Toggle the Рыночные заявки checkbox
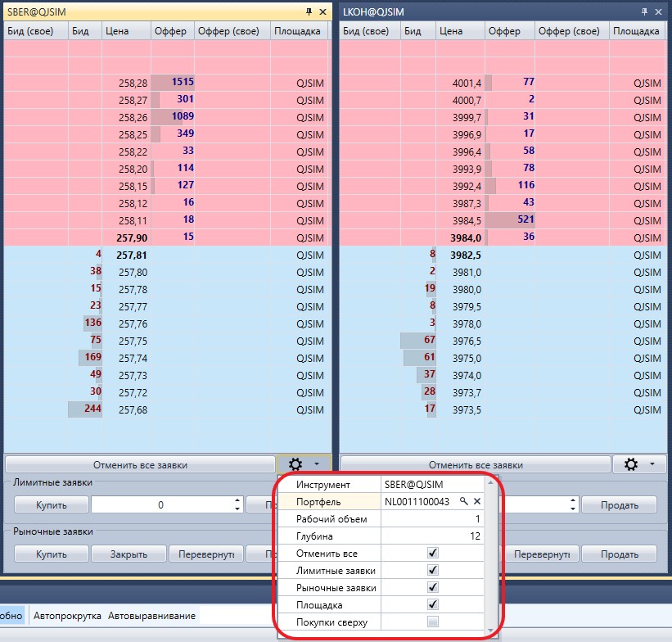Image resolution: width=672 pixels, height=642 pixels. [x=433, y=587]
